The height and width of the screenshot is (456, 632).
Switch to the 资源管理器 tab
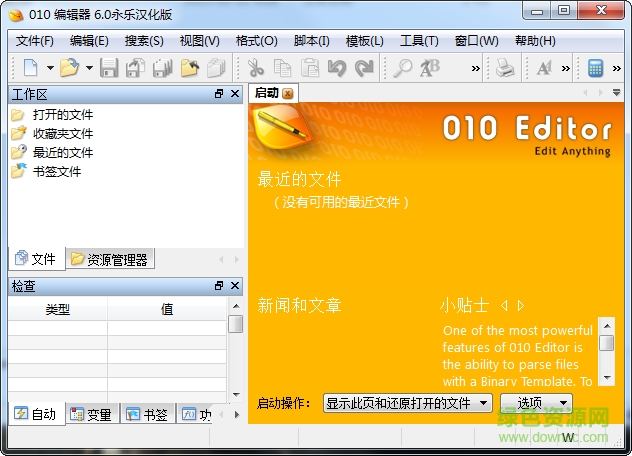coord(110,259)
